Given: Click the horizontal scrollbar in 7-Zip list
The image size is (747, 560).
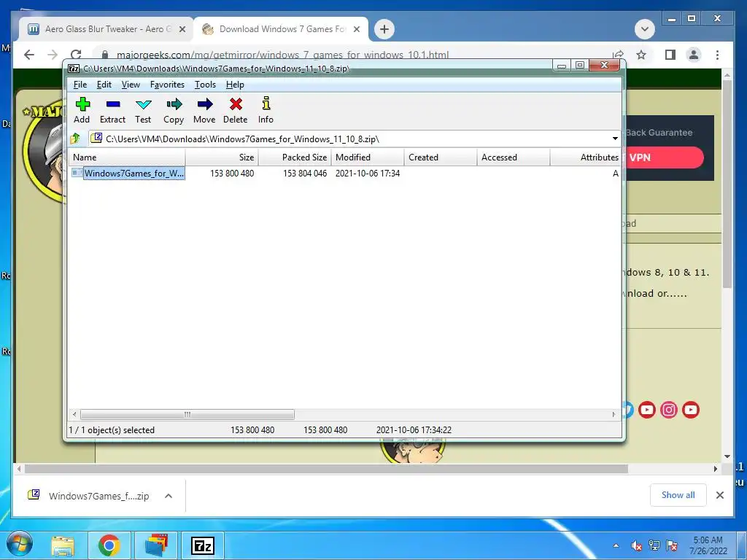Looking at the screenshot, I should 187,414.
